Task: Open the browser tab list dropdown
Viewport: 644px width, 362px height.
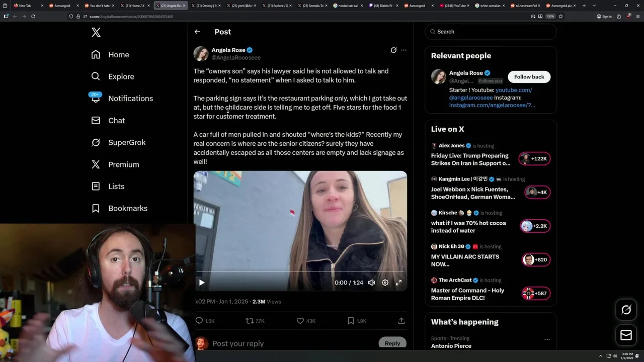Action: [594, 6]
